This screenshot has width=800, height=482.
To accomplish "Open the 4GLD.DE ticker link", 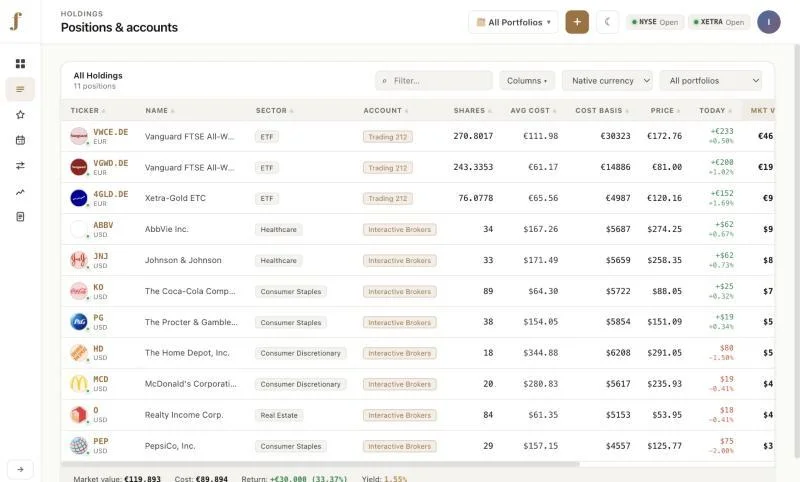I will point(111,194).
